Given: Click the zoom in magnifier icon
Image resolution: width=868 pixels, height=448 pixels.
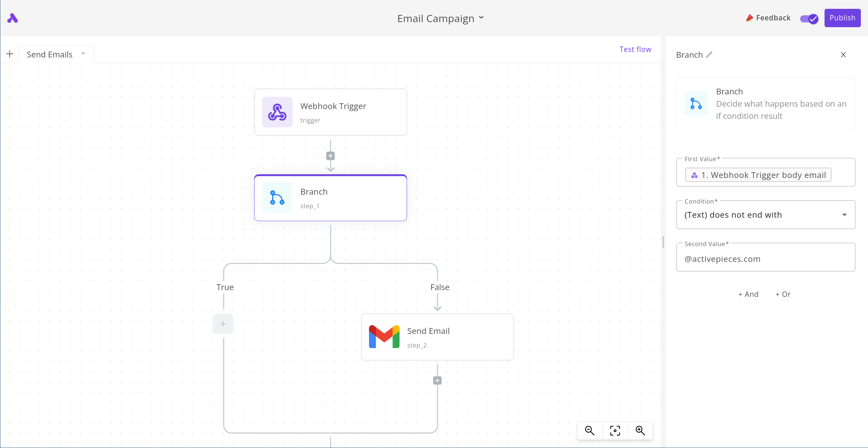Looking at the screenshot, I should (640, 431).
